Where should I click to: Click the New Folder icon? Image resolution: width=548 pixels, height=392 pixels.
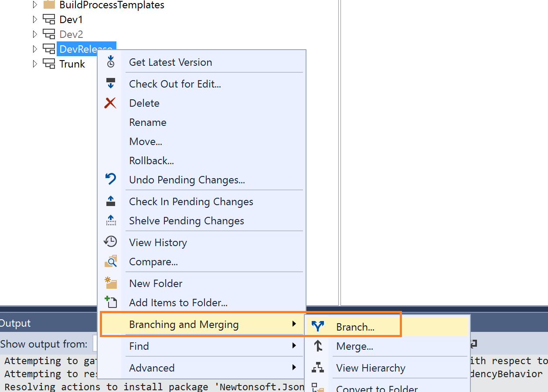click(111, 283)
